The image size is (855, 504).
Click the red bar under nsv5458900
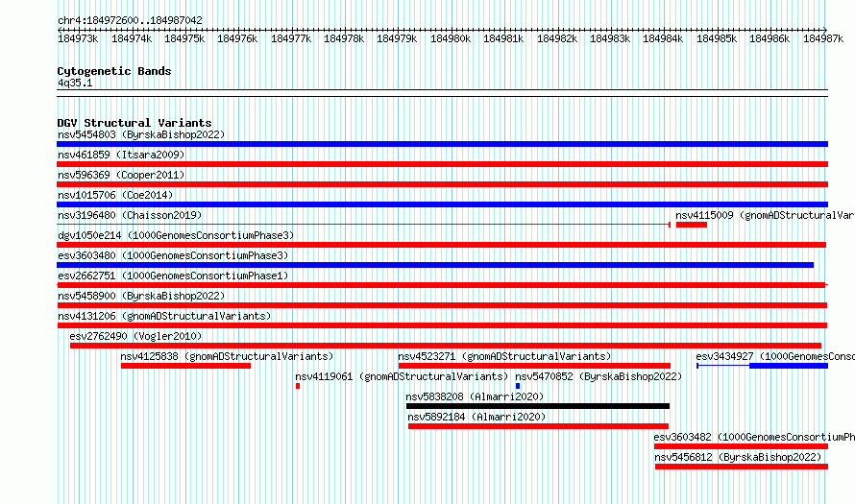click(x=442, y=305)
